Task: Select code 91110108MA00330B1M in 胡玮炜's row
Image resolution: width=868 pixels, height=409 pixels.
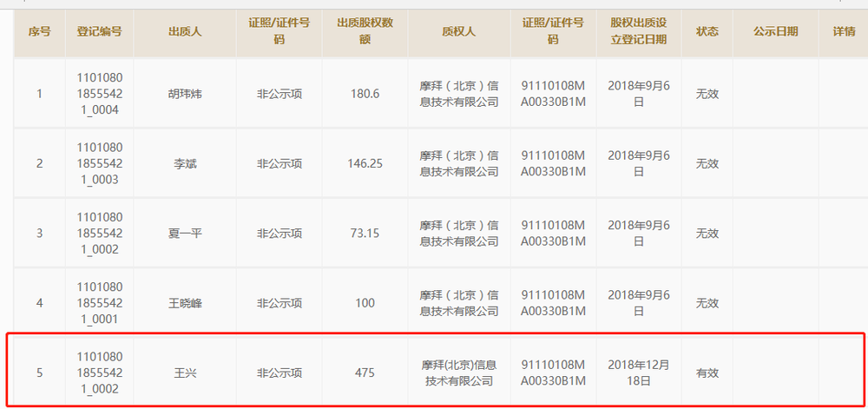Action: [553, 94]
